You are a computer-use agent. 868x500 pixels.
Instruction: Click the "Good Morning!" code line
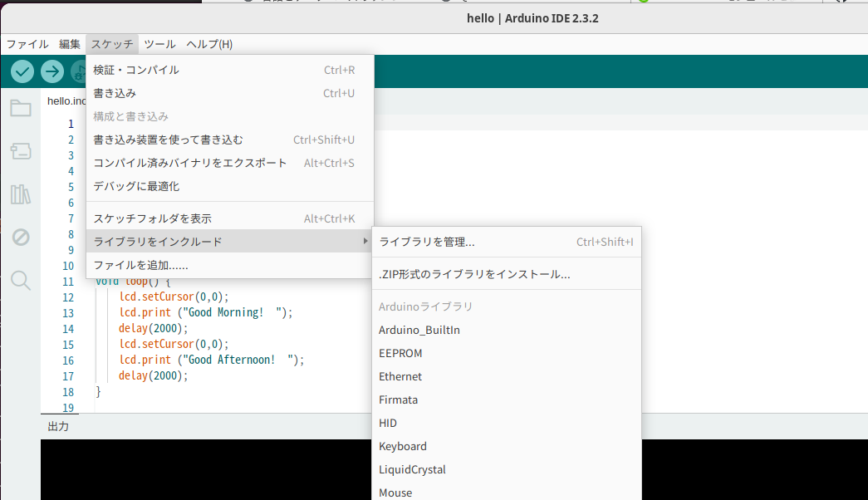pos(205,312)
